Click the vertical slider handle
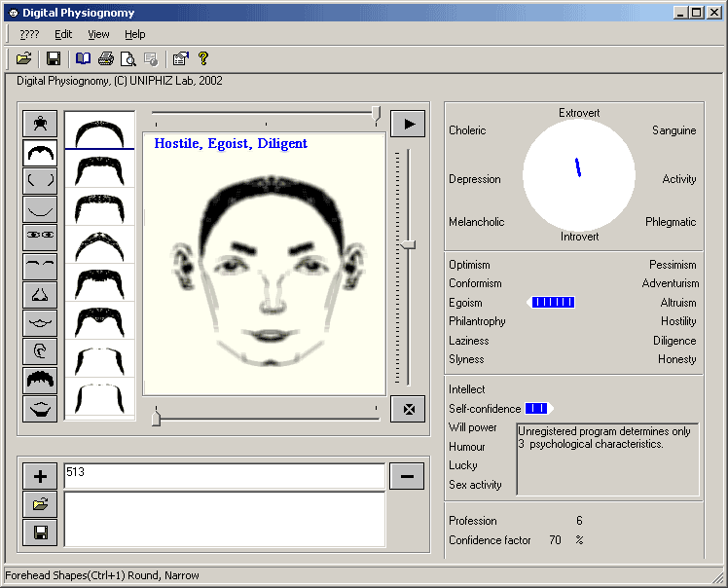 pyautogui.click(x=408, y=244)
